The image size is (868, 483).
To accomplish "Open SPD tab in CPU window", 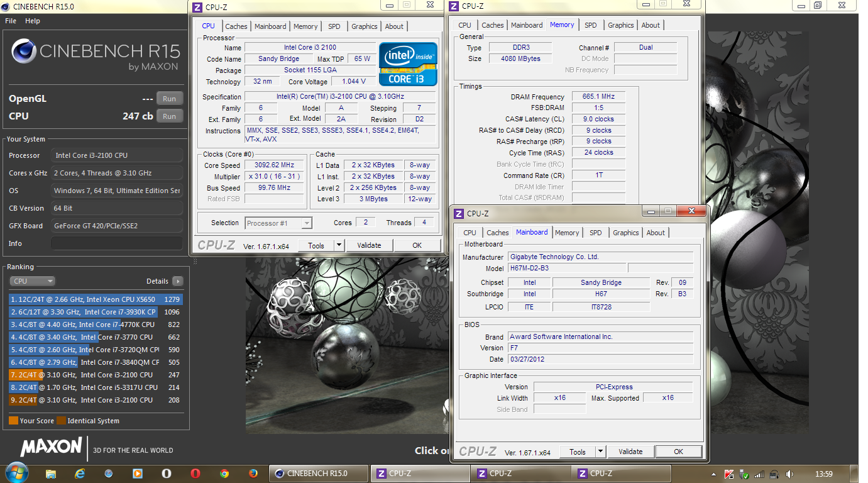I will click(334, 26).
